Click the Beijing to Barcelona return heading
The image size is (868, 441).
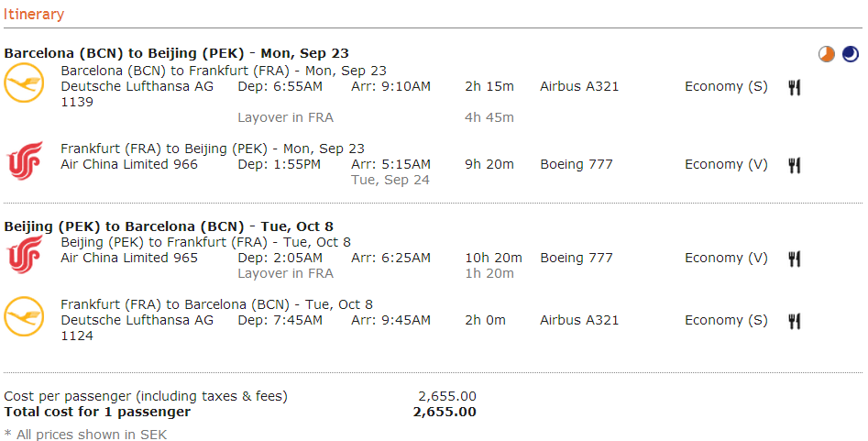169,226
